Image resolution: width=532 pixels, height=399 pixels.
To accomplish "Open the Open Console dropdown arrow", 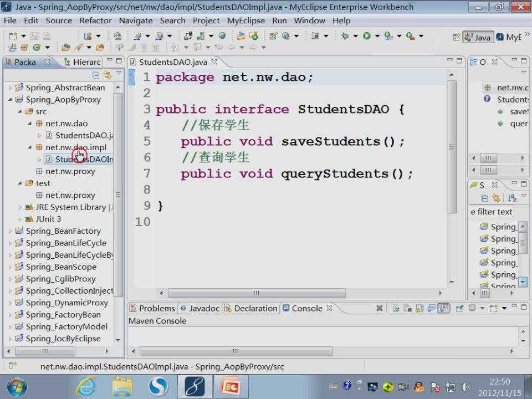I will click(504, 308).
